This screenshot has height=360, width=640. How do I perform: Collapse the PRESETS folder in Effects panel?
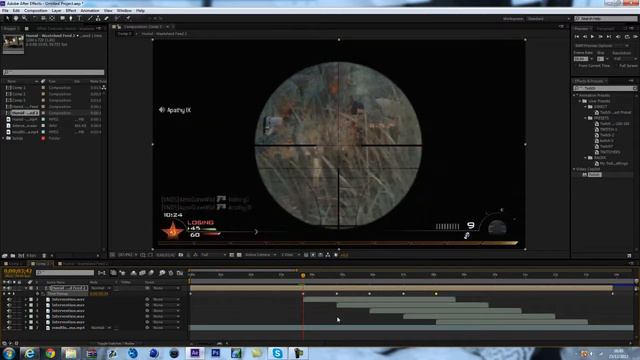coord(586,118)
